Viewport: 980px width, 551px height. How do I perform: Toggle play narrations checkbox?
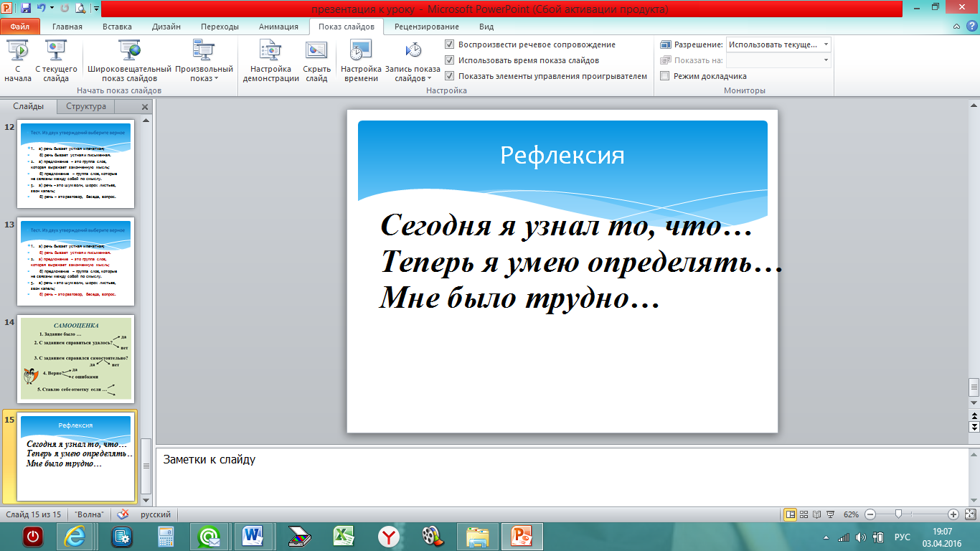coord(450,44)
